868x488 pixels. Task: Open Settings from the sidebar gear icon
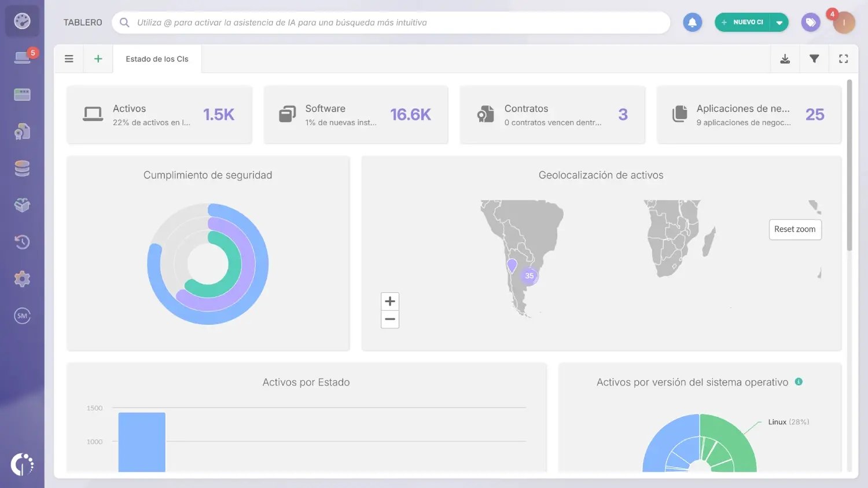click(22, 278)
